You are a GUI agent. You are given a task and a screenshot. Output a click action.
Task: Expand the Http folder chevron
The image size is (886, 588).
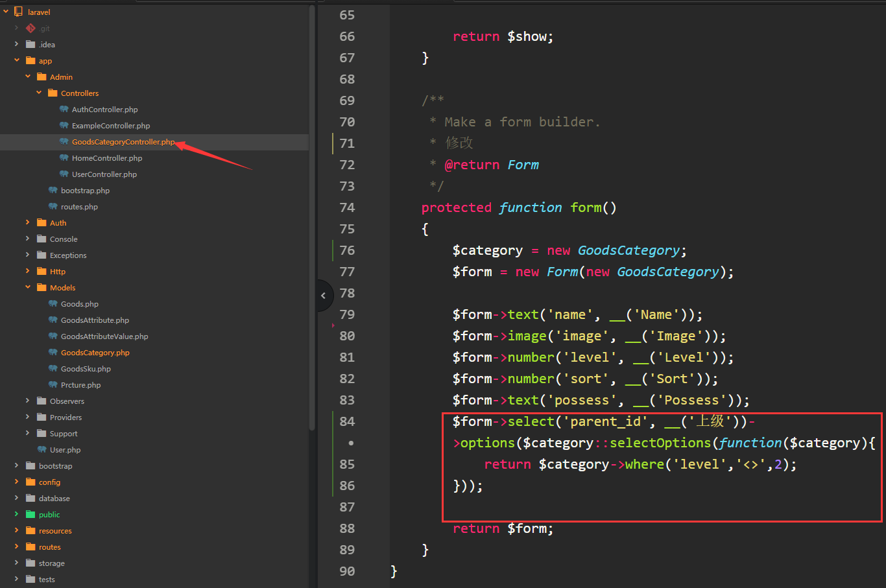[28, 271]
